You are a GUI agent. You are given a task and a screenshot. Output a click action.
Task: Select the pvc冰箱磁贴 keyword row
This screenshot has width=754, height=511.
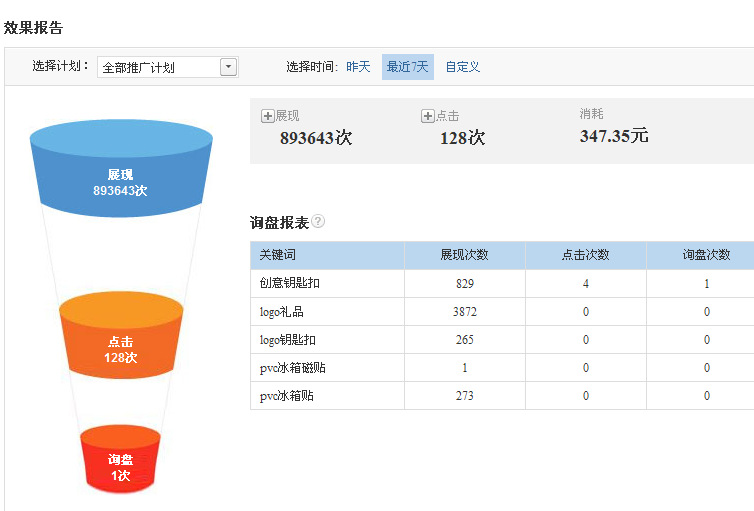click(x=502, y=368)
